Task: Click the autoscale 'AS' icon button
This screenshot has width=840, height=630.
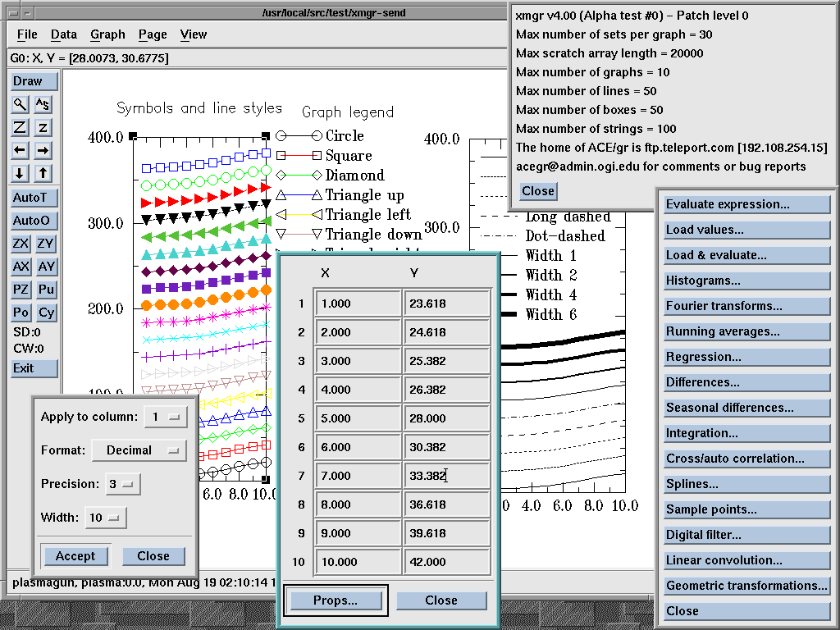Action: click(43, 104)
